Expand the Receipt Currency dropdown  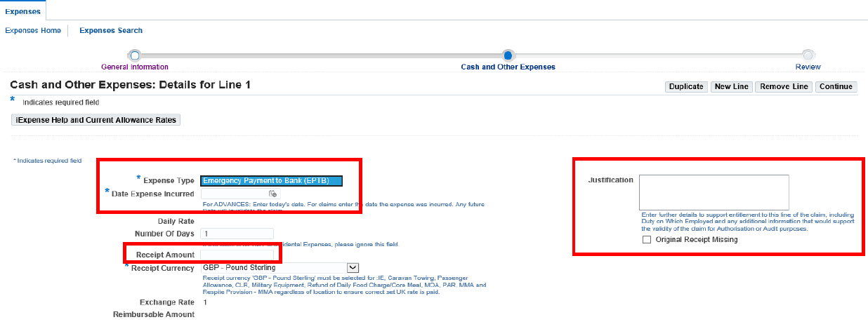353,267
